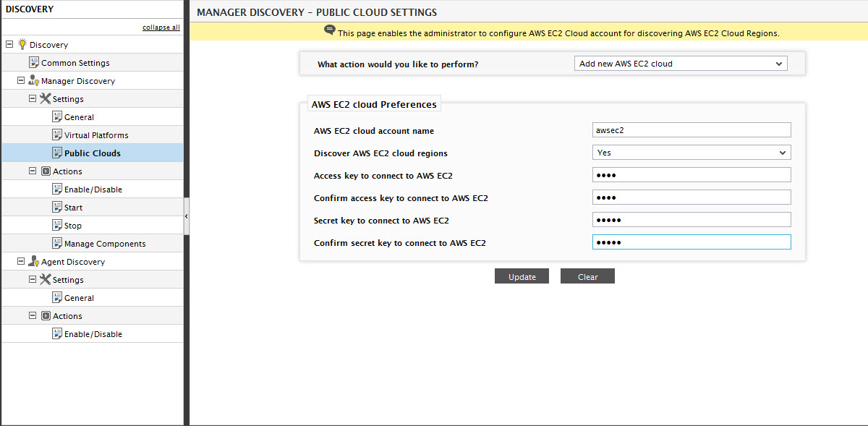Screen dimensions: 868x426
Task: Click the Manage Components page icon
Action: 57,243
